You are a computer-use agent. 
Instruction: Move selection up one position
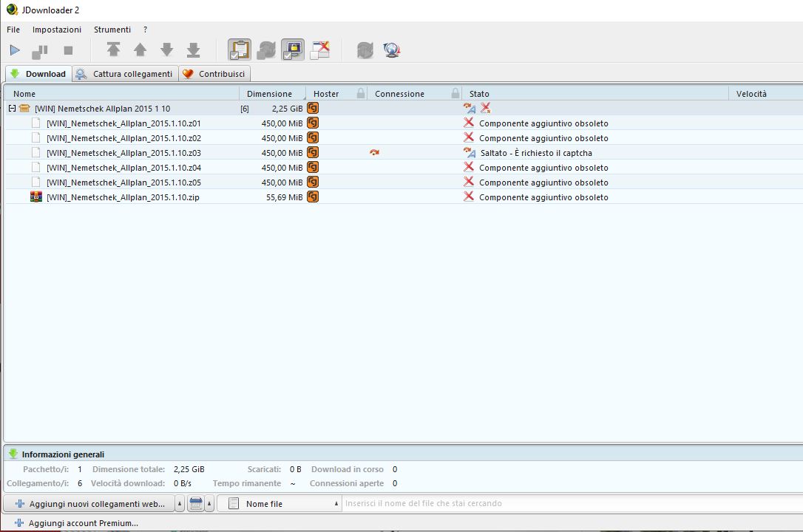click(x=140, y=50)
